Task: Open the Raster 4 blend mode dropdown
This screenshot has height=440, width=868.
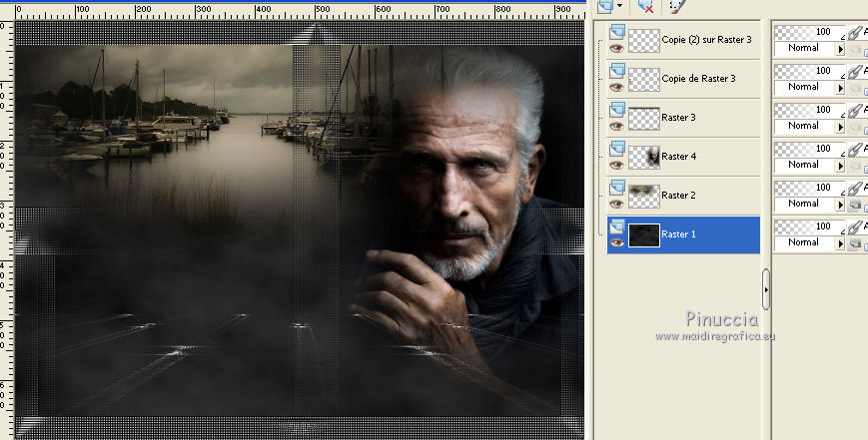Action: (x=840, y=166)
